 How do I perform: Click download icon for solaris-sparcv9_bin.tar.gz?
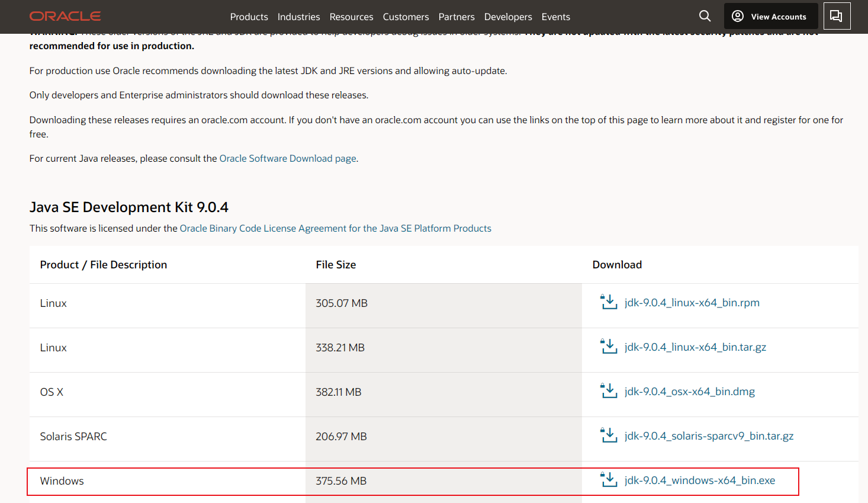tap(609, 435)
